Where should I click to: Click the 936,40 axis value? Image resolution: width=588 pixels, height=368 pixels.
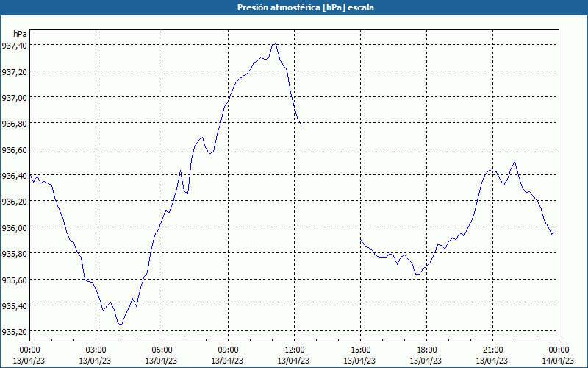pyautogui.click(x=14, y=175)
